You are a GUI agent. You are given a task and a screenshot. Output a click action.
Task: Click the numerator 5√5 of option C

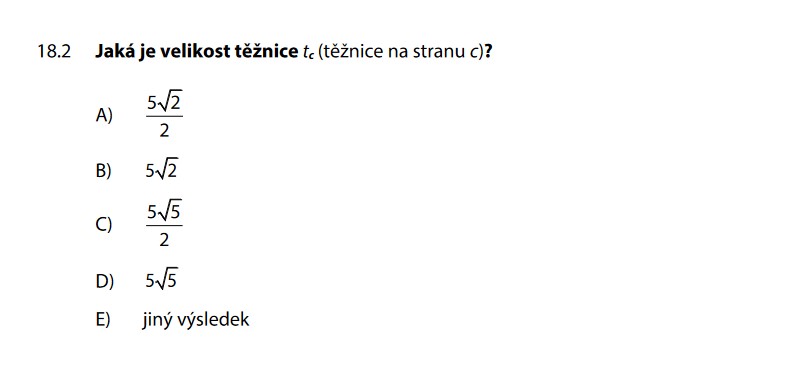click(164, 213)
